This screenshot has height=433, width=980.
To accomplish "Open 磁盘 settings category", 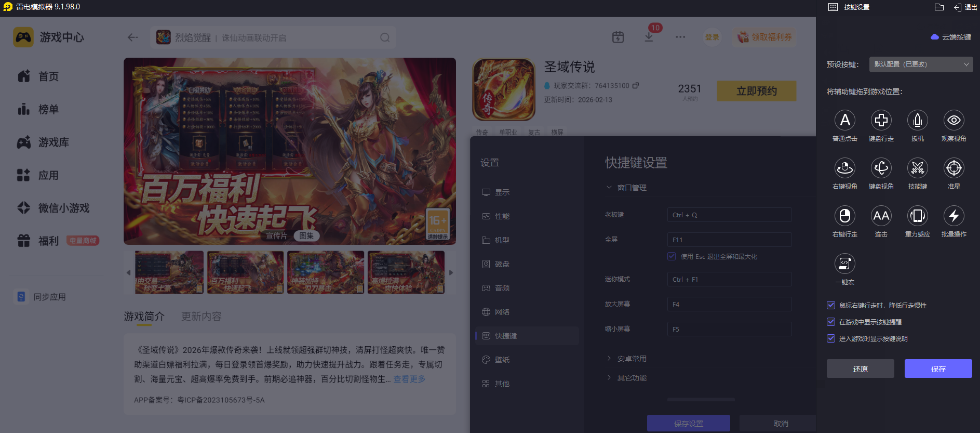I will 527,264.
